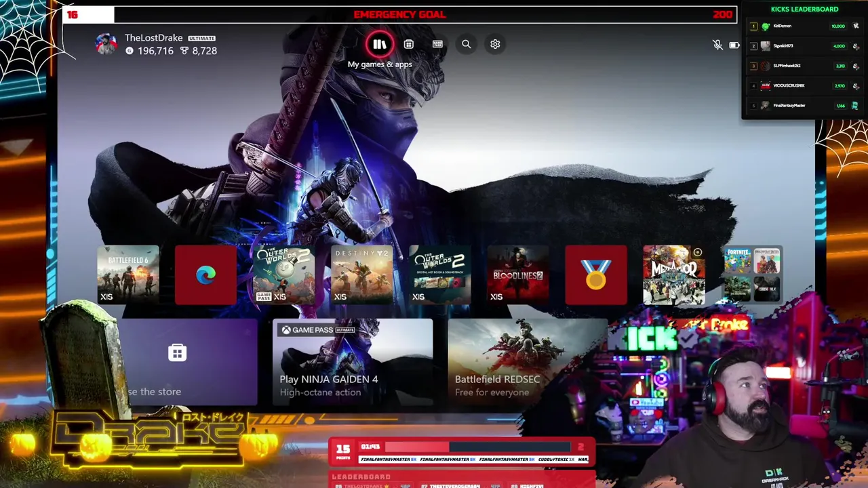The width and height of the screenshot is (868, 488).
Task: Open Outer Worlds 2 Digital Art Book & Soundtrack tile
Action: click(440, 274)
